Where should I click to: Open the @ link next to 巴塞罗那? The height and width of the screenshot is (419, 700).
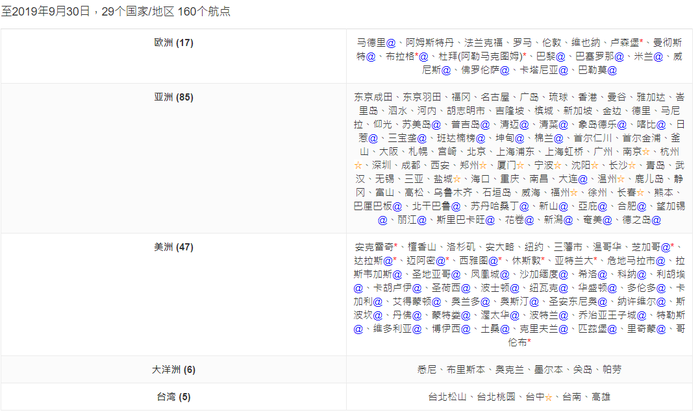(619, 57)
